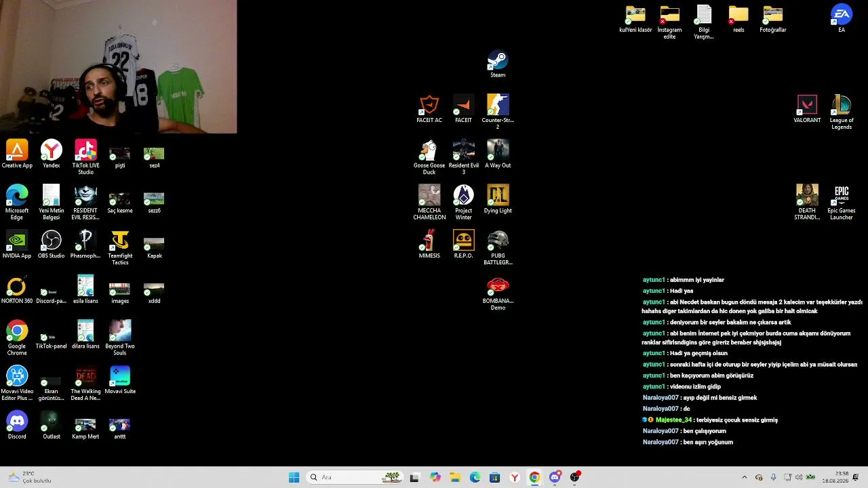Select the FACEIT desktop icon
Image resolution: width=868 pixels, height=488 pixels.
point(463,108)
